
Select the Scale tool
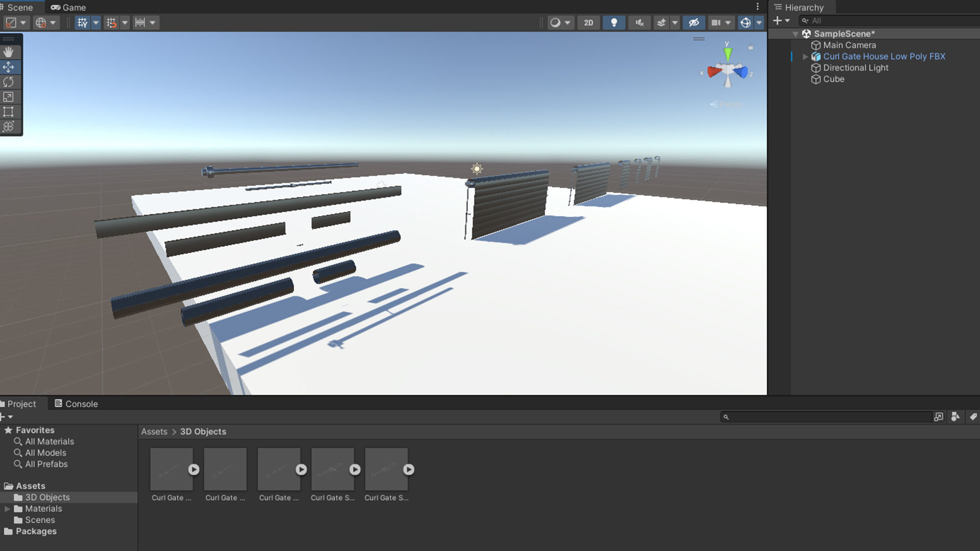(9, 97)
